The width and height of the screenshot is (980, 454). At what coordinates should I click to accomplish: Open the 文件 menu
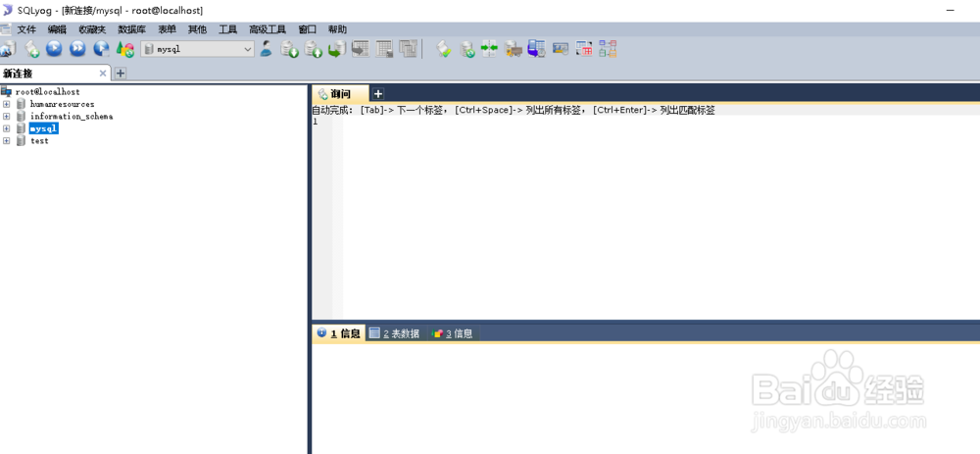(x=26, y=29)
